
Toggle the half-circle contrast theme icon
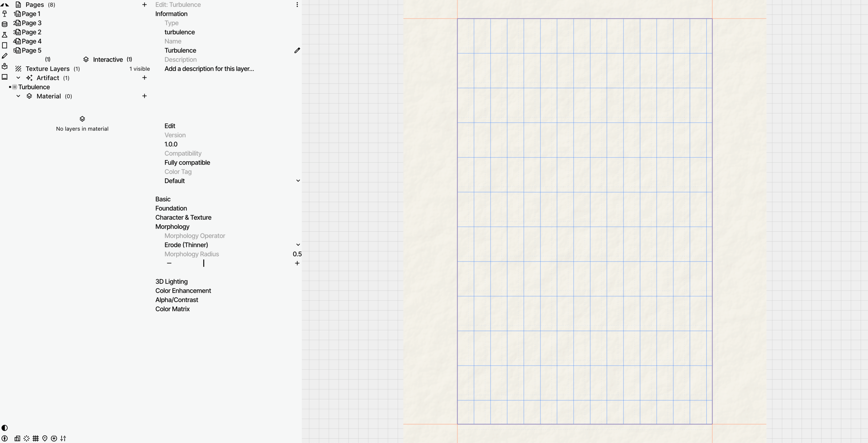(5, 428)
